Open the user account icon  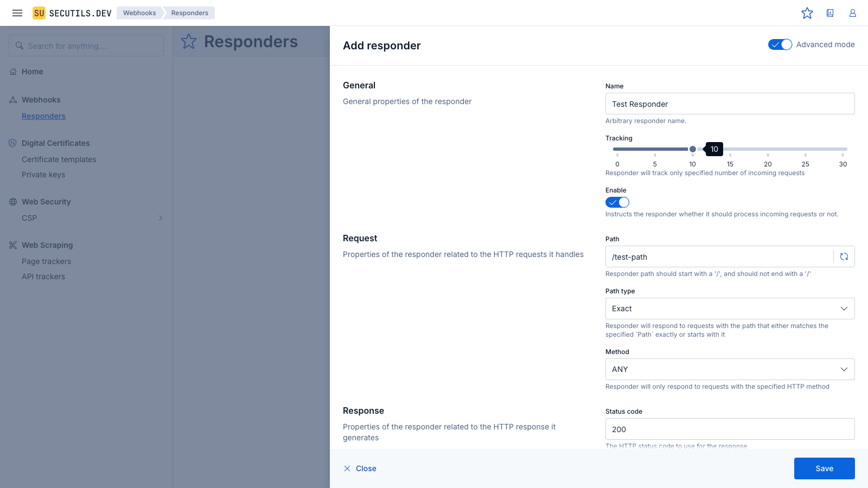coord(853,13)
